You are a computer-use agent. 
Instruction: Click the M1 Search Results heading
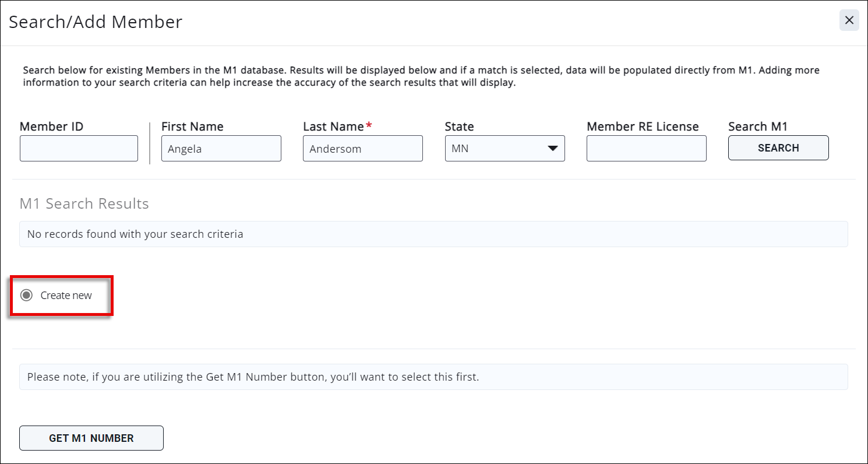tap(84, 203)
